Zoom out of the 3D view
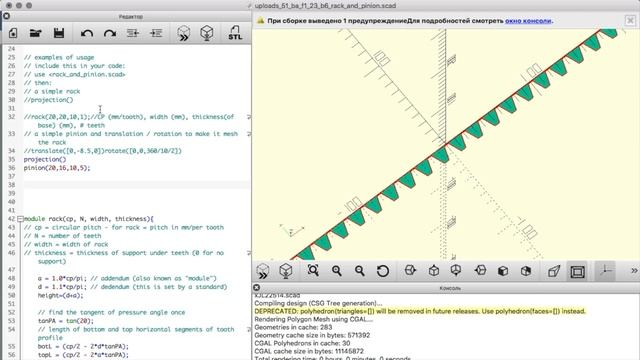 360,271
